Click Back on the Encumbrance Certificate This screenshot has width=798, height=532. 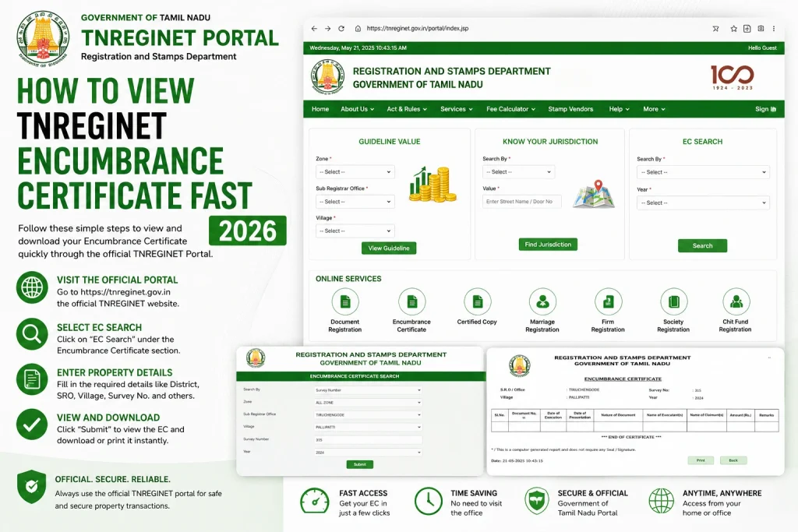[733, 460]
